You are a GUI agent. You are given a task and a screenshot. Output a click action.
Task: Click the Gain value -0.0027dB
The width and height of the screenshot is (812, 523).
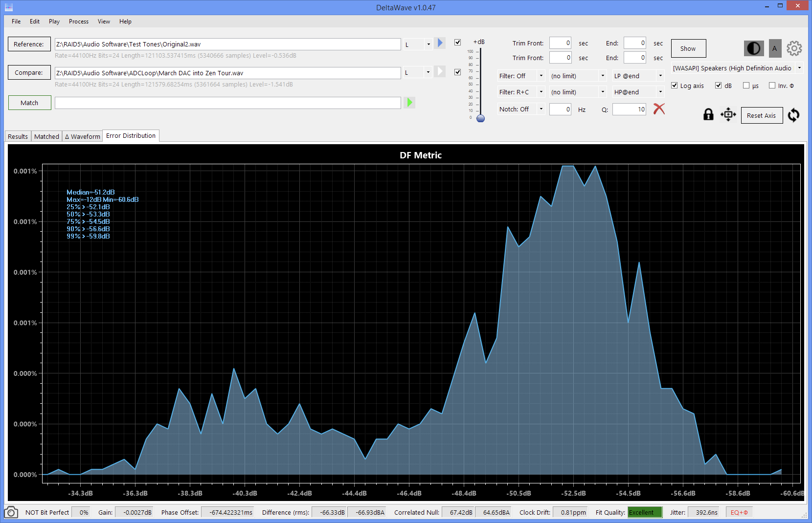pyautogui.click(x=134, y=512)
